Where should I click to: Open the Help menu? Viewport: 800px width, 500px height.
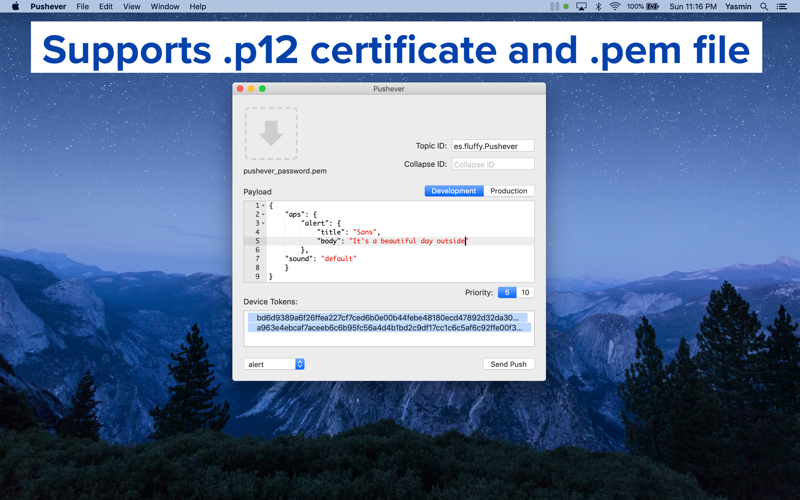tap(197, 7)
